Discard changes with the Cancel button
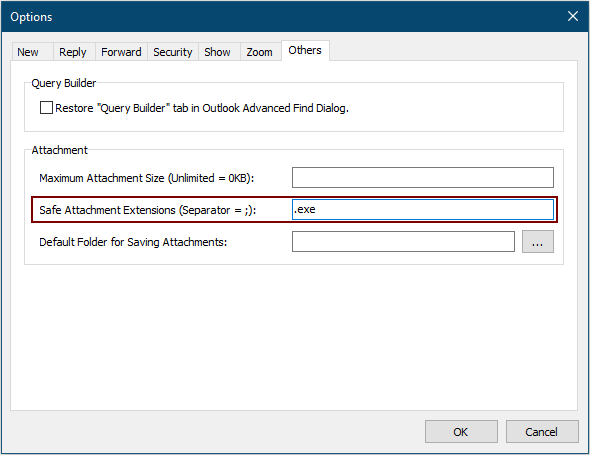The image size is (590, 455). click(x=542, y=432)
